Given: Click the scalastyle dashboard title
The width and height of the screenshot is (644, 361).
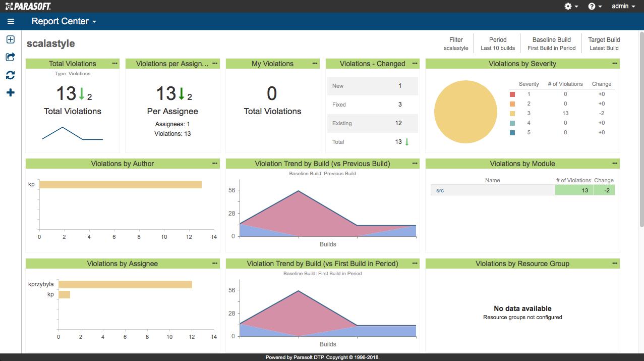Looking at the screenshot, I should coord(50,43).
